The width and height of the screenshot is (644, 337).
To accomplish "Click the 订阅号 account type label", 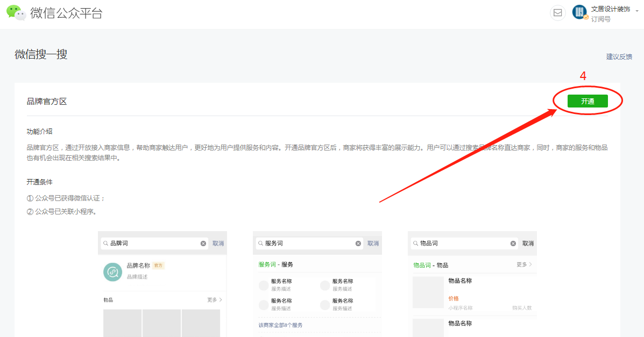I will [601, 19].
